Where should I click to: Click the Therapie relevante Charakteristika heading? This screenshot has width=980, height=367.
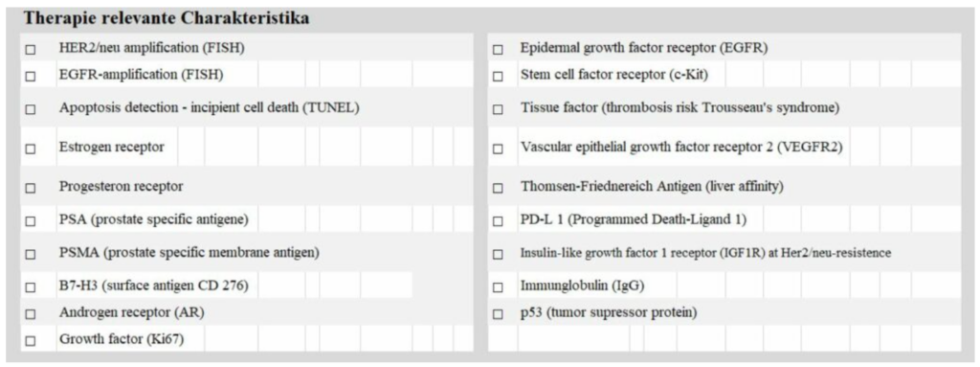coord(167,19)
